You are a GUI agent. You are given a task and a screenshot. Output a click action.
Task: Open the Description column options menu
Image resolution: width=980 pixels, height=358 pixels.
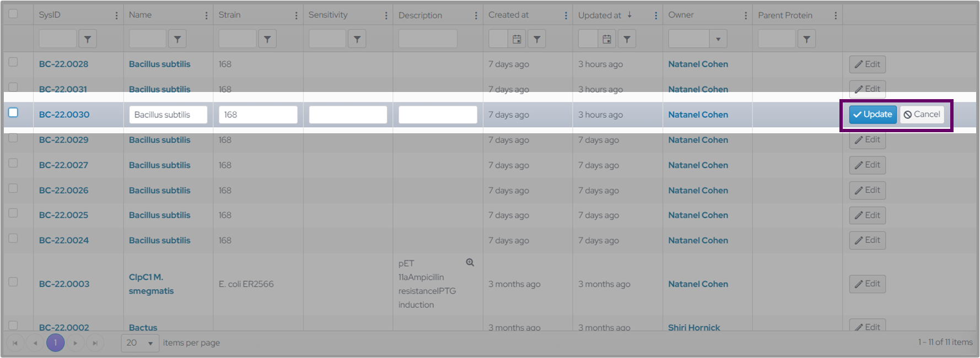[x=476, y=15]
